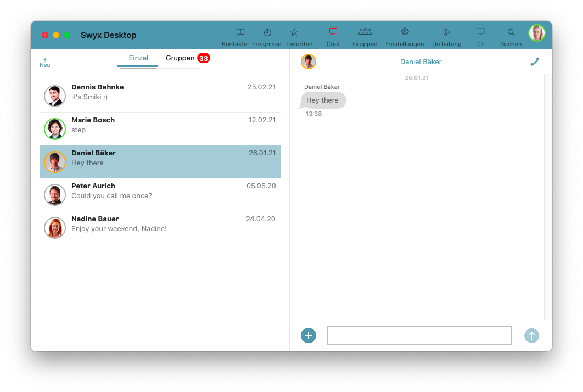Click the 13:38 message timestamp

(313, 114)
